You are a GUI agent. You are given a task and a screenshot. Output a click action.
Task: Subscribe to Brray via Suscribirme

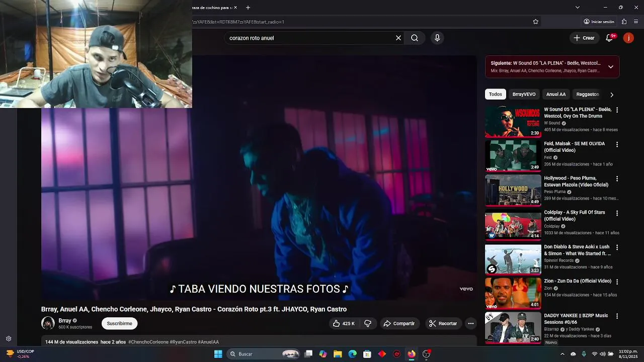point(120,323)
